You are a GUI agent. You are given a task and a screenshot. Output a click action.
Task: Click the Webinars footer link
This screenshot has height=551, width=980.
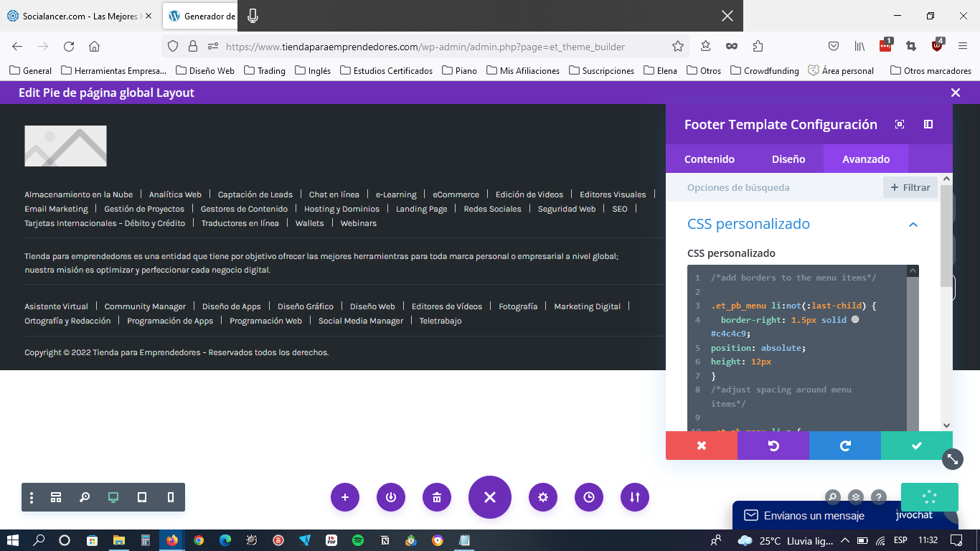[x=358, y=223]
